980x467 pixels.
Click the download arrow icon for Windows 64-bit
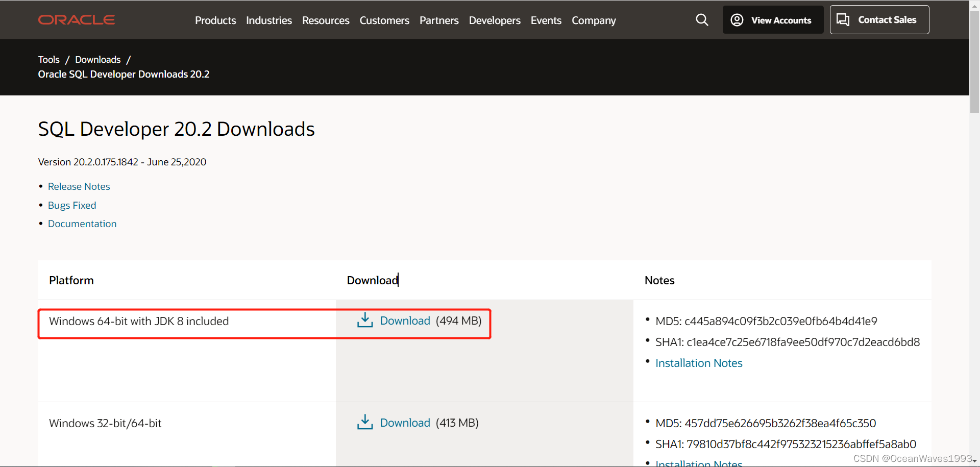pos(365,320)
